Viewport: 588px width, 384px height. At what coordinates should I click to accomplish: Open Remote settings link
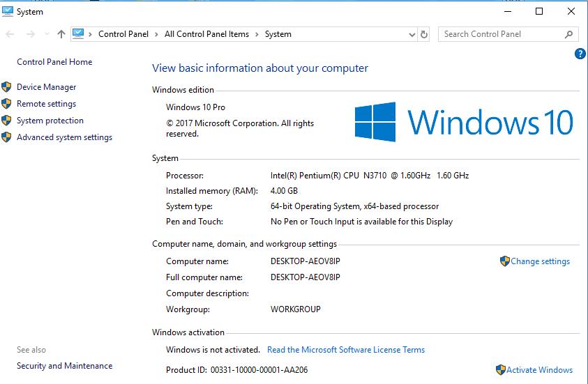(46, 104)
